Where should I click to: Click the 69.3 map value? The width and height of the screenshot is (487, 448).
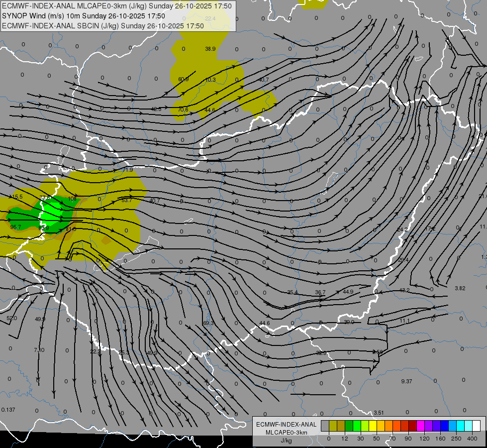pyautogui.click(x=208, y=323)
